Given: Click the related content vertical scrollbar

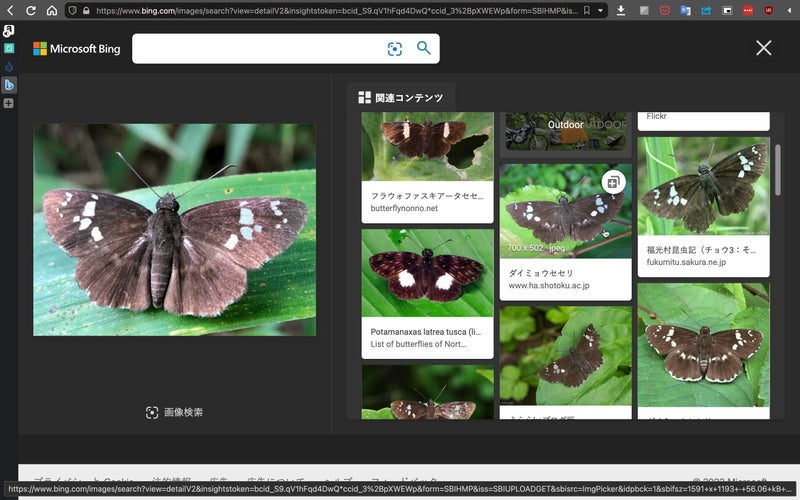Looking at the screenshot, I should pyautogui.click(x=778, y=170).
